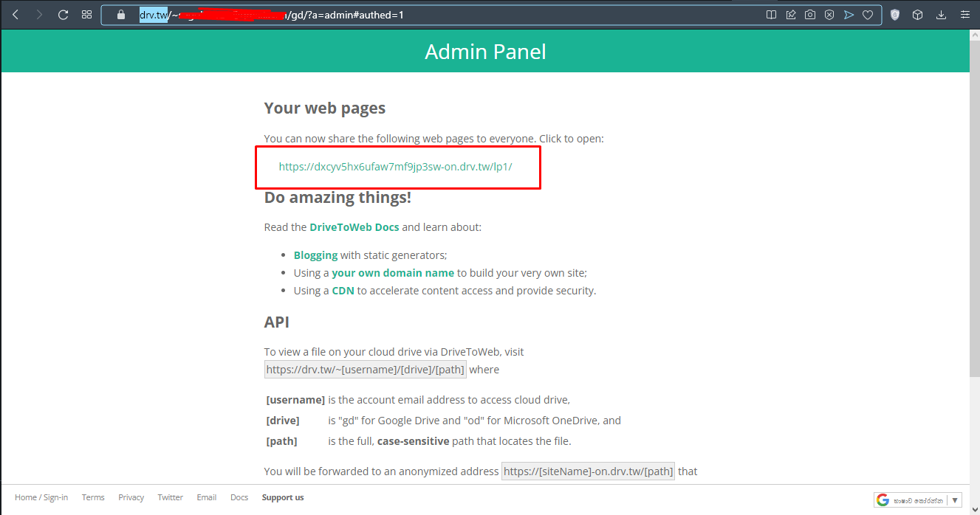Bookmark the page with the heart icon
Viewport: 980px width, 515px height.
pyautogui.click(x=868, y=15)
